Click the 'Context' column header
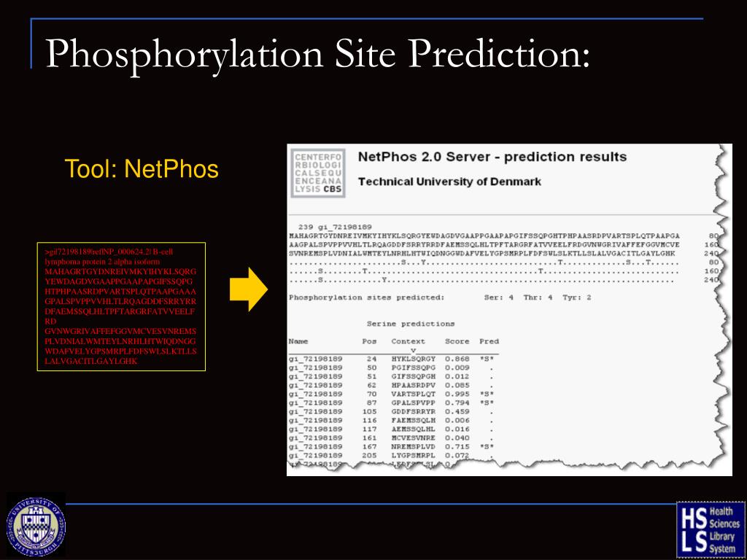This screenshot has height=560, width=747. [x=408, y=341]
